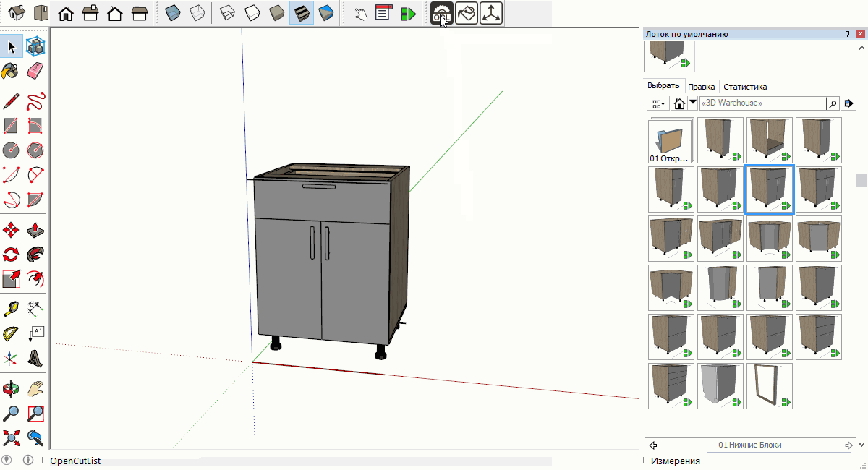Choose the Rotate tool
Screen dimensions: 868x470
tap(11, 254)
